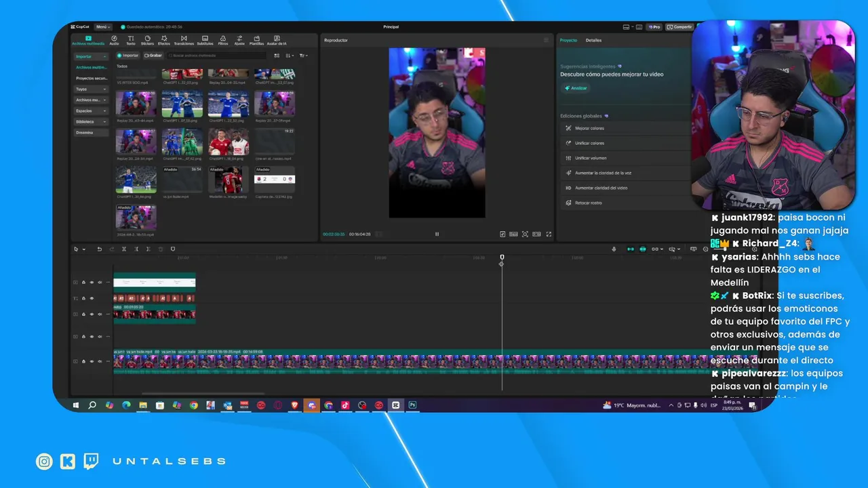Click the player auto-reframe icon
Image resolution: width=868 pixels, height=488 pixels.
pos(502,234)
